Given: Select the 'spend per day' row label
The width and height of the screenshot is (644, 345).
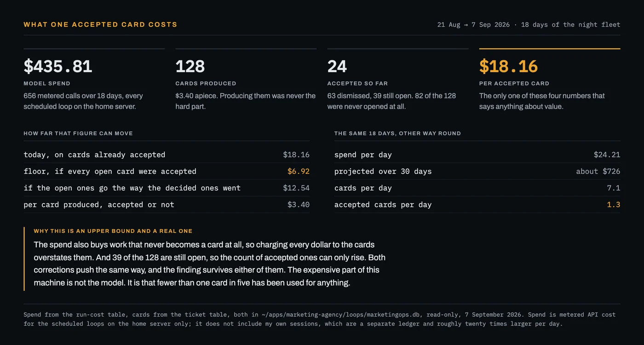Looking at the screenshot, I should click(x=363, y=155).
